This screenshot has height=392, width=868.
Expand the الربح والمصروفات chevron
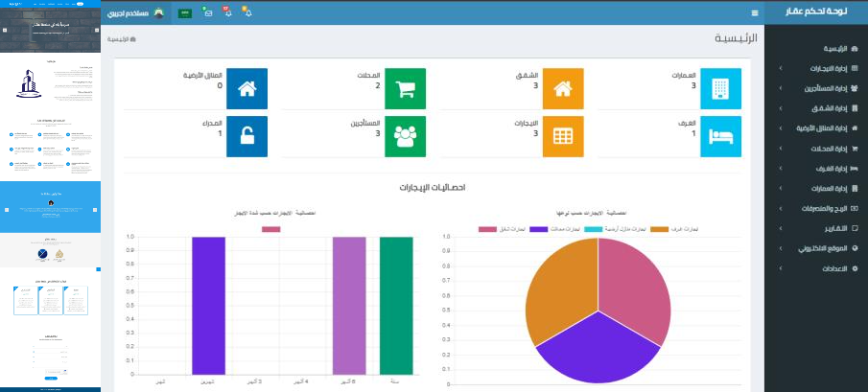781,208
